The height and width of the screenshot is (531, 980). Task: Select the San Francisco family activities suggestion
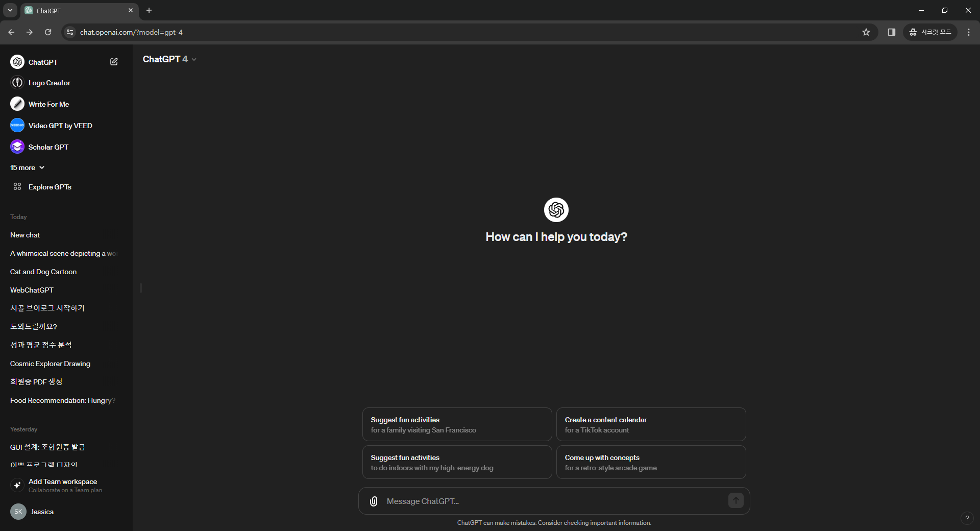coord(457,424)
